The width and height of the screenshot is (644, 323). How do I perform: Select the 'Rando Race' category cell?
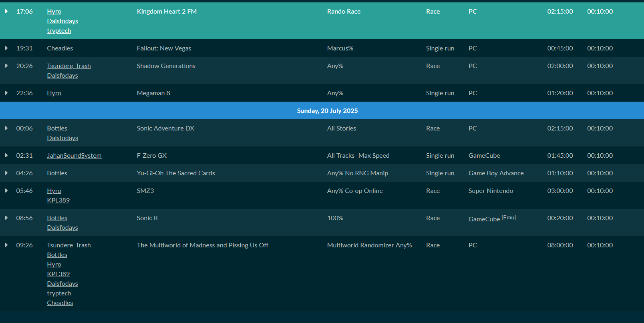coord(344,12)
